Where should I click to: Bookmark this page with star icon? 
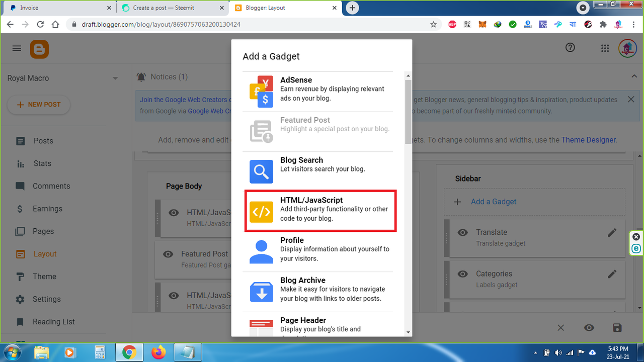[x=433, y=24]
